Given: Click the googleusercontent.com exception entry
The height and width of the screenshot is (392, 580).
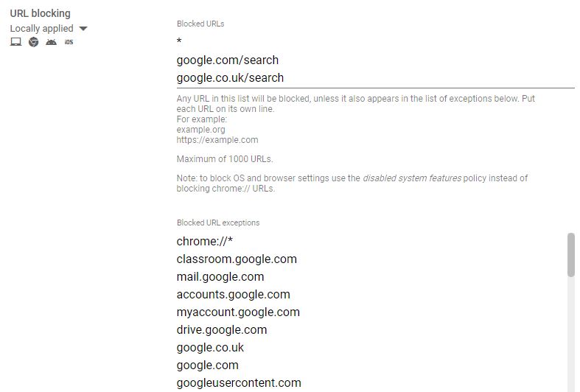Looking at the screenshot, I should [x=239, y=382].
